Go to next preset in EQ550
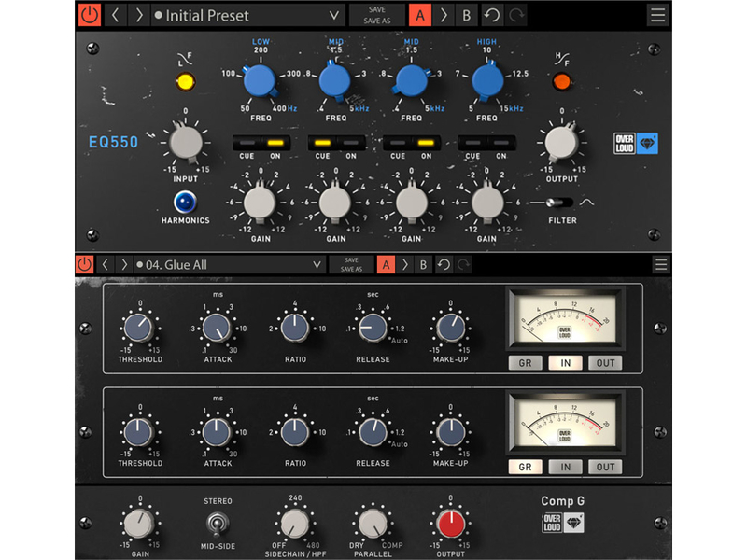The height and width of the screenshot is (560, 747). (138, 15)
